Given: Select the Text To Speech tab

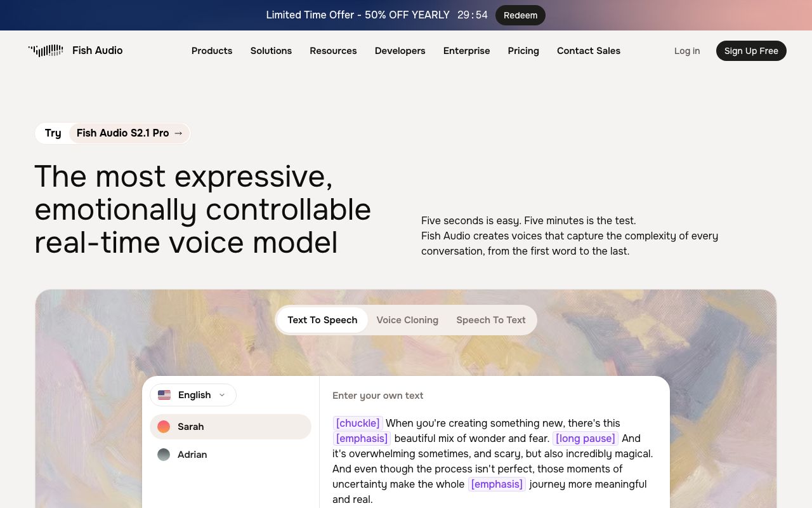Looking at the screenshot, I should [x=322, y=320].
